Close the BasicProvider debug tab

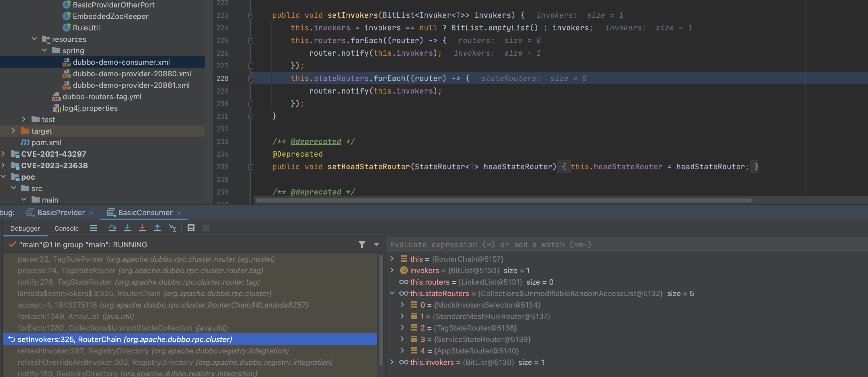pyautogui.click(x=91, y=213)
